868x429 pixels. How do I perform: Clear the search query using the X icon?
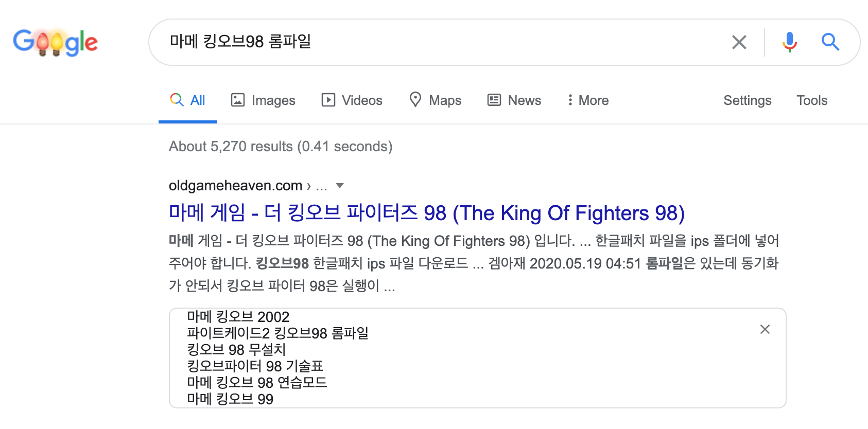pos(739,42)
